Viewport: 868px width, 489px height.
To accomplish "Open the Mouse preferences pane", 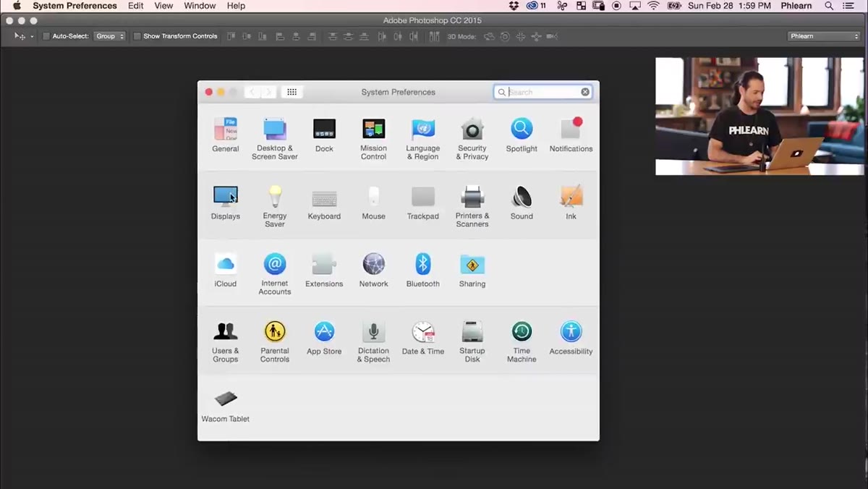I will click(x=373, y=203).
